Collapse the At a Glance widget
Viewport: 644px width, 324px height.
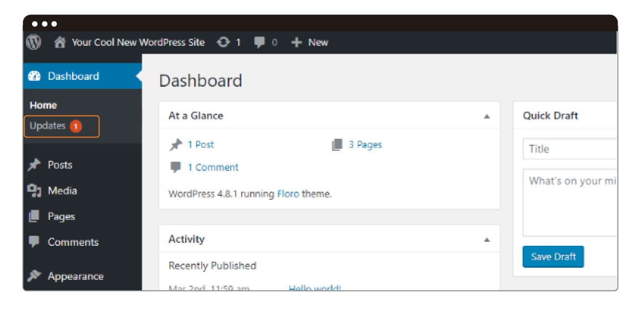tap(487, 116)
